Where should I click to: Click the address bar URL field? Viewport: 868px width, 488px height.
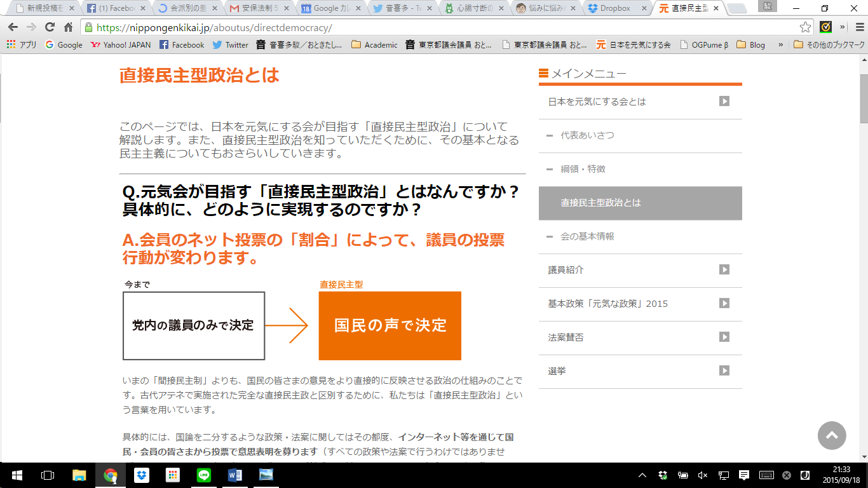(445, 28)
